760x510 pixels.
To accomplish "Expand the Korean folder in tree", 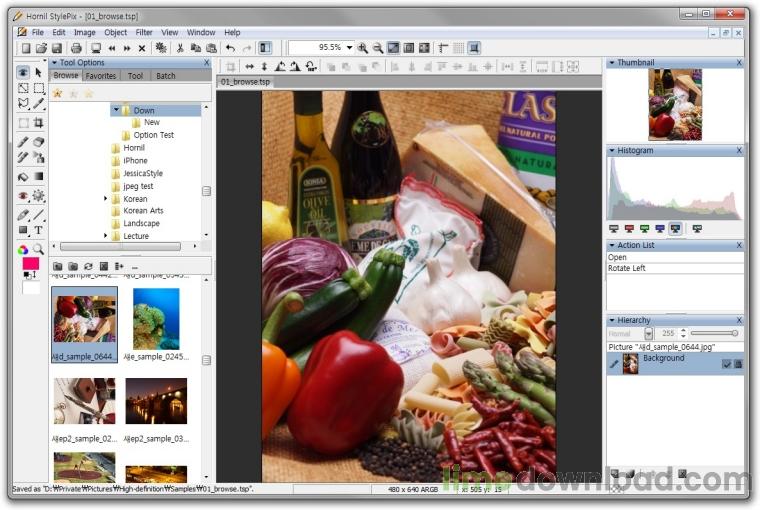I will click(106, 199).
